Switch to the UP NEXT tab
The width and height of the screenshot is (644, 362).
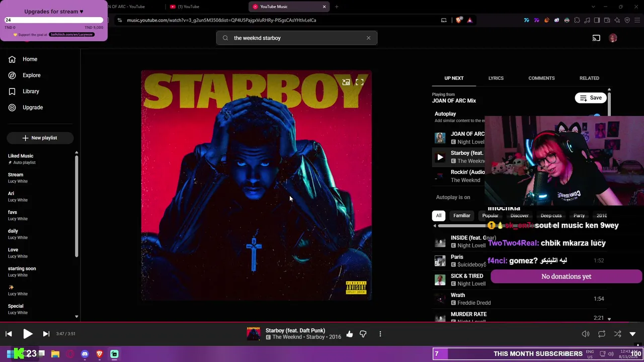pos(454,78)
